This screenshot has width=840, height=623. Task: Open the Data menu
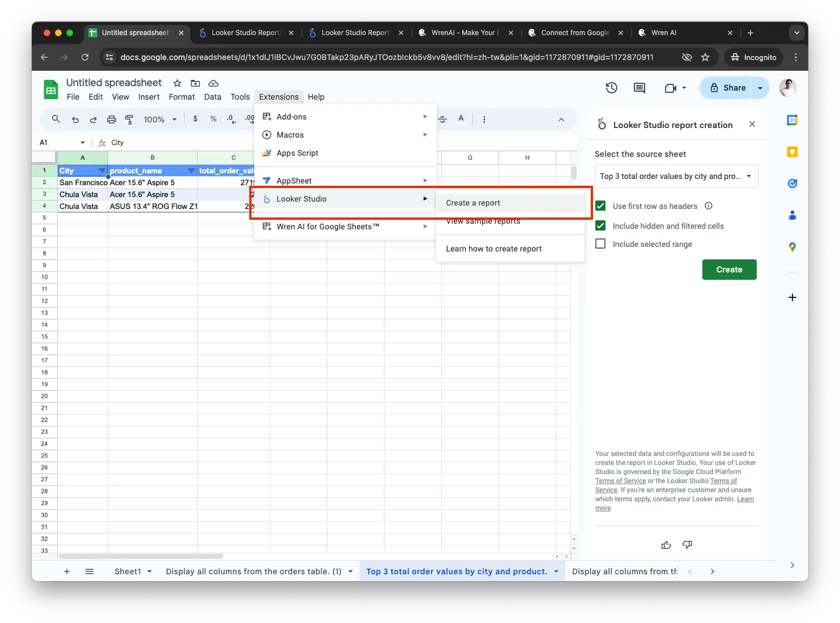(x=212, y=97)
